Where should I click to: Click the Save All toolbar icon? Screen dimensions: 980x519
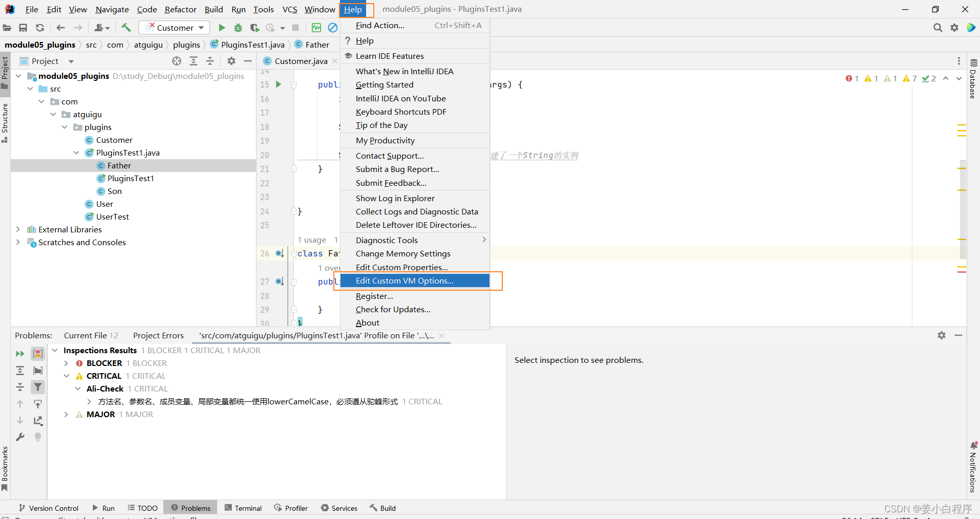pos(23,28)
